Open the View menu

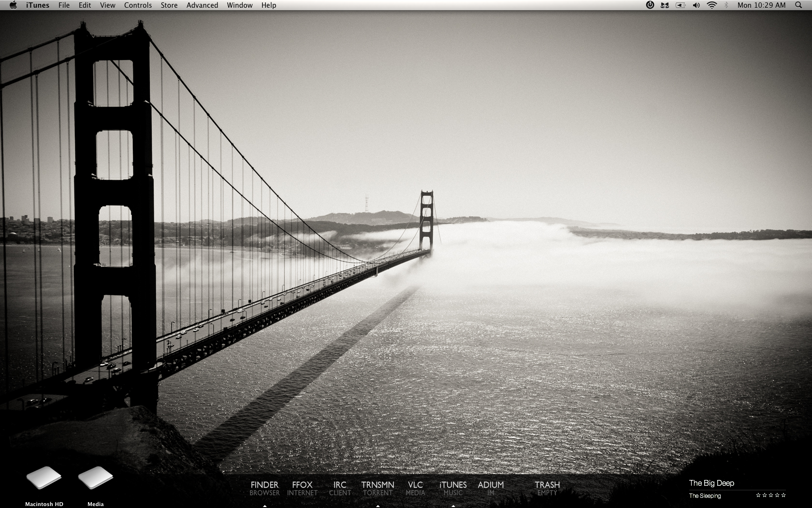point(108,5)
